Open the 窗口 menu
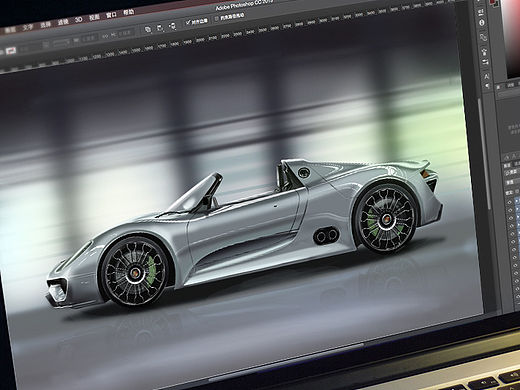 click(111, 15)
